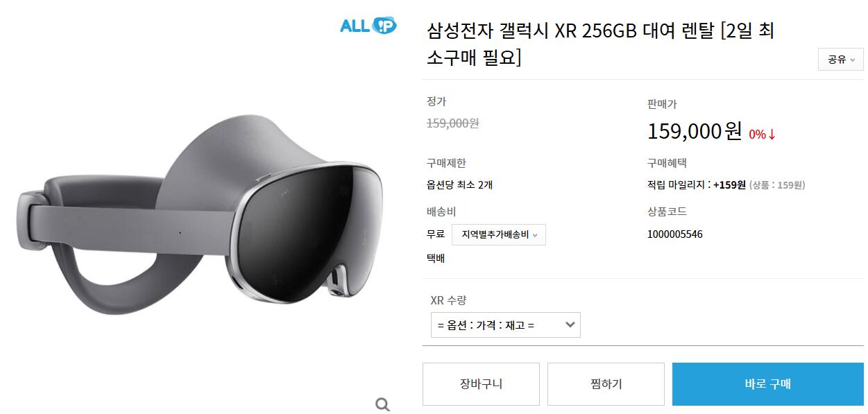Open the 공유 share dropdown

(x=841, y=60)
